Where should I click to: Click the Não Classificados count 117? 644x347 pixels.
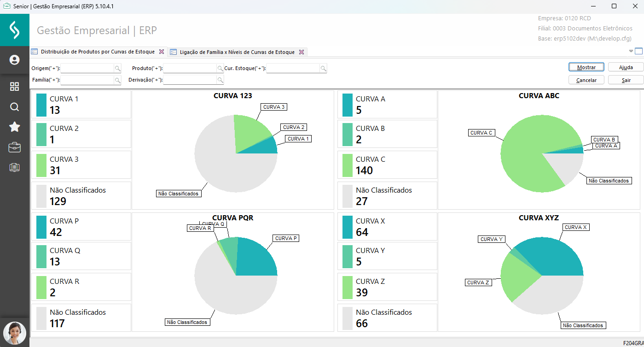(x=57, y=323)
